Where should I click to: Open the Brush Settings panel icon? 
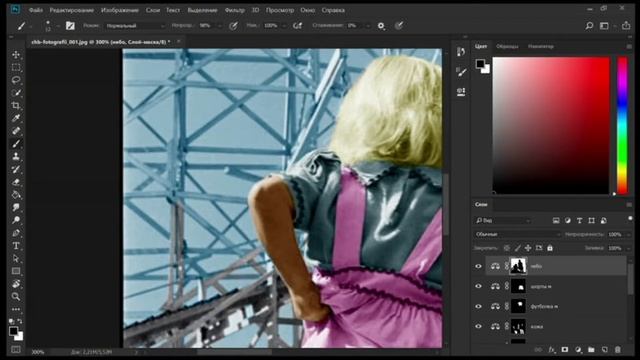(x=461, y=72)
